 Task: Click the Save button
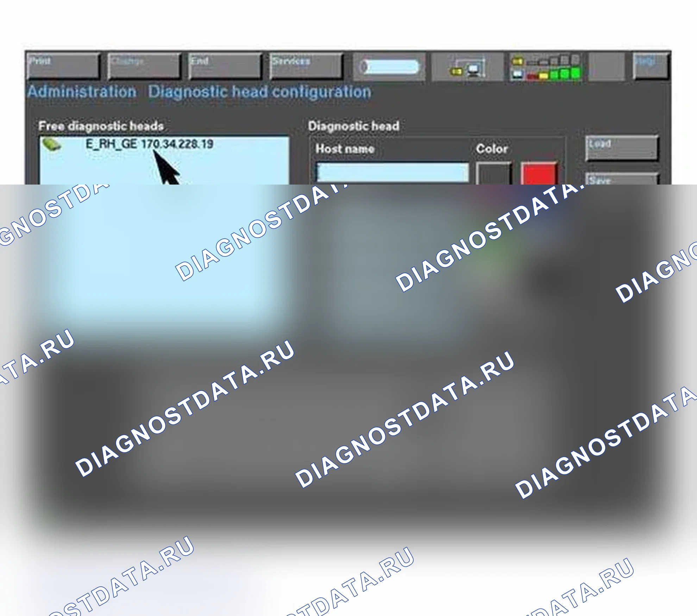[x=622, y=179]
